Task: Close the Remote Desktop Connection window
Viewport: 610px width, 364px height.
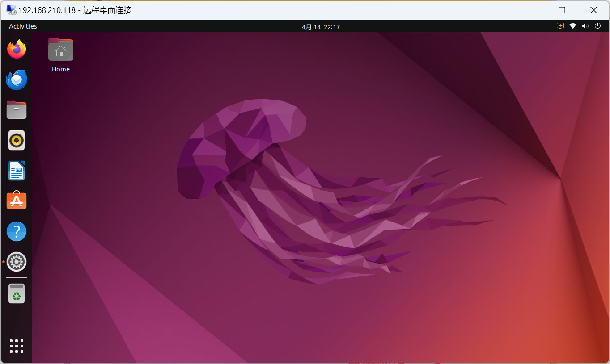Action: (593, 10)
